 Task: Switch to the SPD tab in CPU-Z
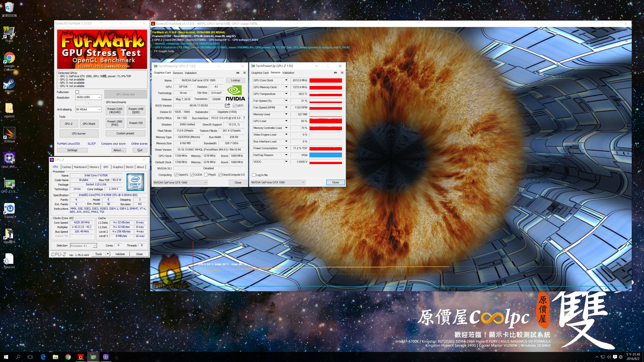[x=106, y=167]
